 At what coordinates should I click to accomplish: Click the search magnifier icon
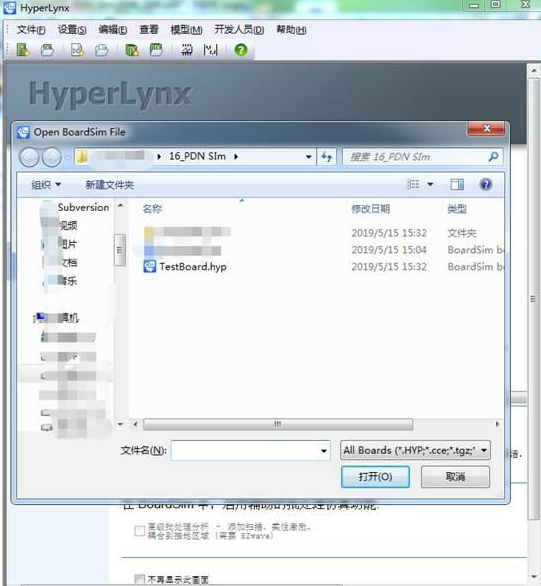pyautogui.click(x=494, y=157)
